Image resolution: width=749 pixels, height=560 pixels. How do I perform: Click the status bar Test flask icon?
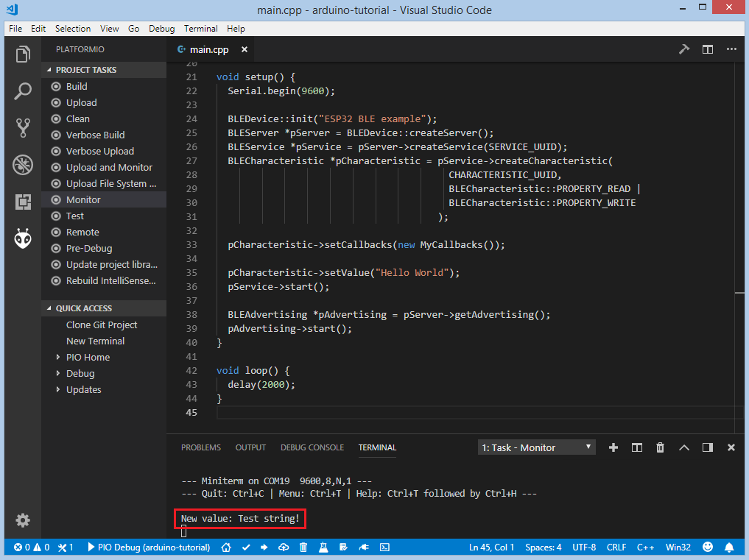tap(323, 547)
